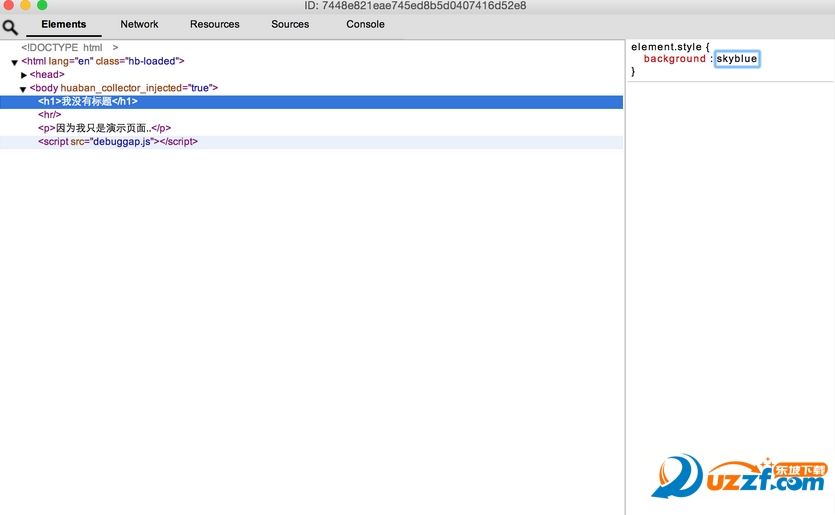The width and height of the screenshot is (835, 515).
Task: Open the Console tab
Action: point(365,24)
